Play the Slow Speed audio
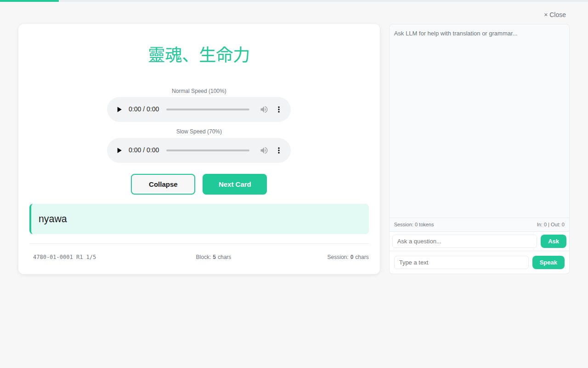This screenshot has height=368, width=588. [119, 150]
